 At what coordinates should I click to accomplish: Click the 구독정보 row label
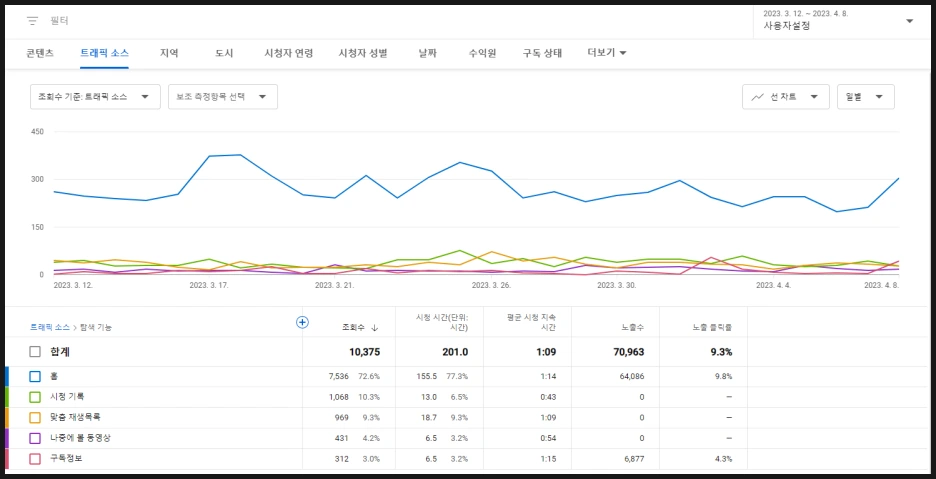(67, 459)
